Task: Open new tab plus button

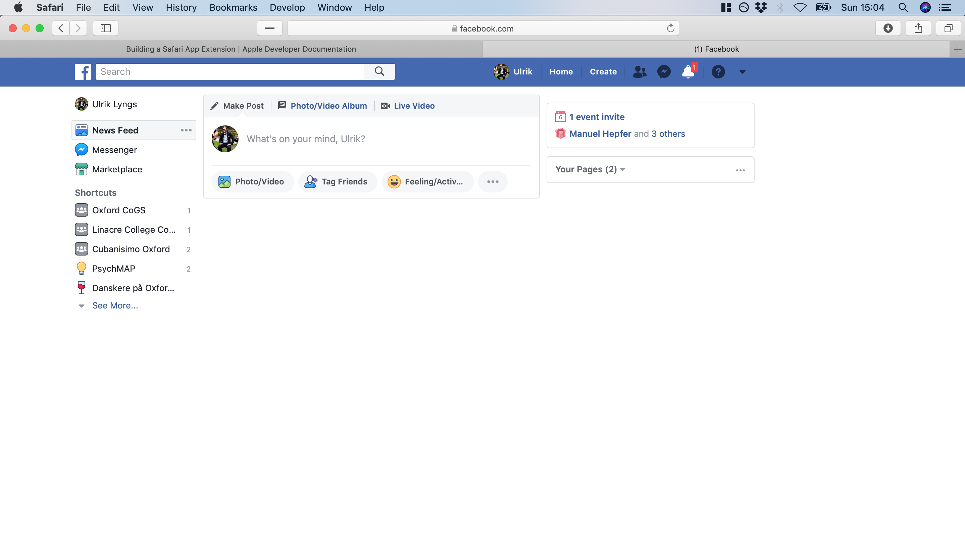Action: (957, 49)
